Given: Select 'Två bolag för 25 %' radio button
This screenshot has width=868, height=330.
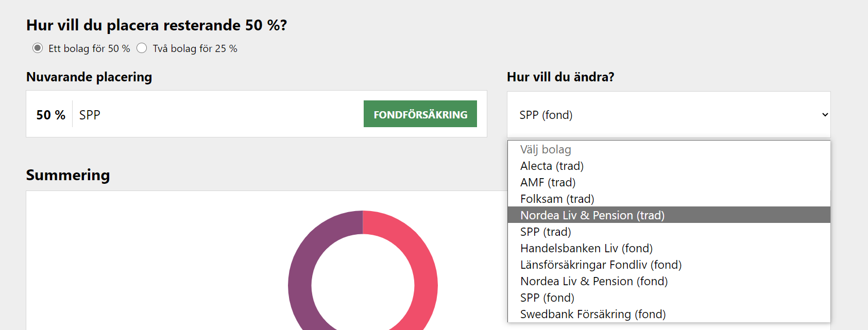Looking at the screenshot, I should point(142,48).
